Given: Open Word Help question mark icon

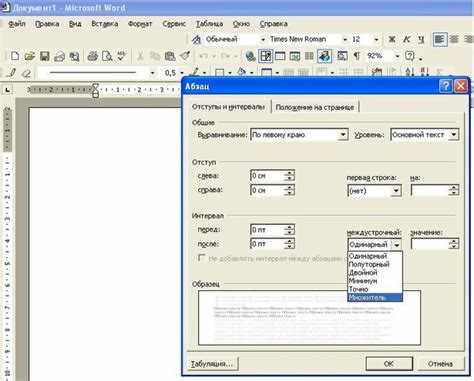Looking at the screenshot, I should (x=410, y=56).
